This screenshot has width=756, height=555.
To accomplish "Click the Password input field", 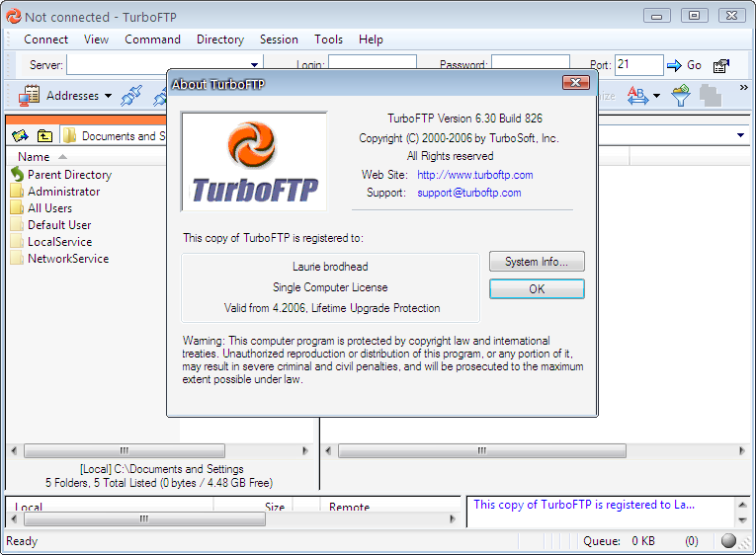I will click(531, 62).
